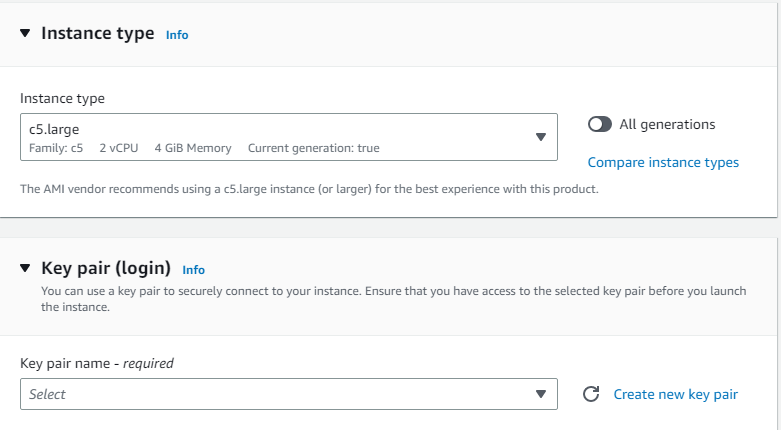Viewport: 781px width, 430px height.
Task: Open Info link beside Key pair (login)
Action: tap(193, 270)
